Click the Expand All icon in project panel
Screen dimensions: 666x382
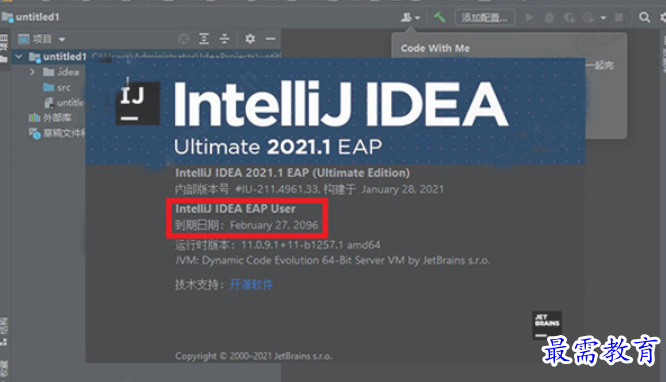click(204, 39)
